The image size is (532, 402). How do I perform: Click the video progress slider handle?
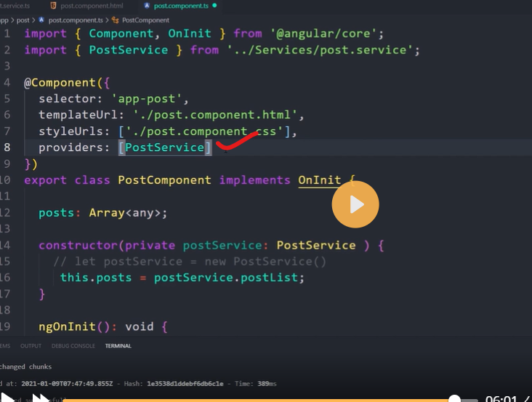(x=454, y=398)
